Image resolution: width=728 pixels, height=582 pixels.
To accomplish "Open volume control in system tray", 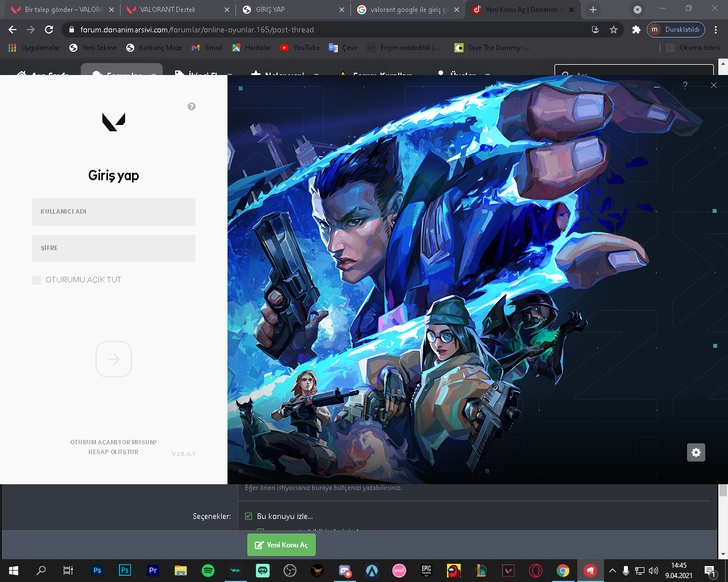I will 653,571.
